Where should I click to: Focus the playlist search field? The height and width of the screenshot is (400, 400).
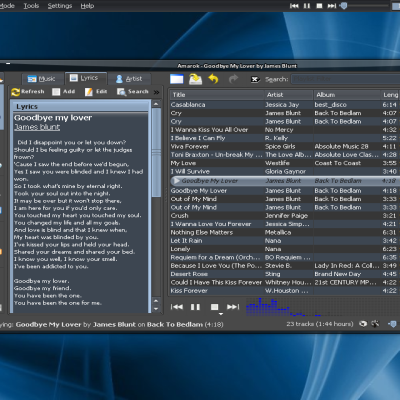pyautogui.click(x=346, y=79)
